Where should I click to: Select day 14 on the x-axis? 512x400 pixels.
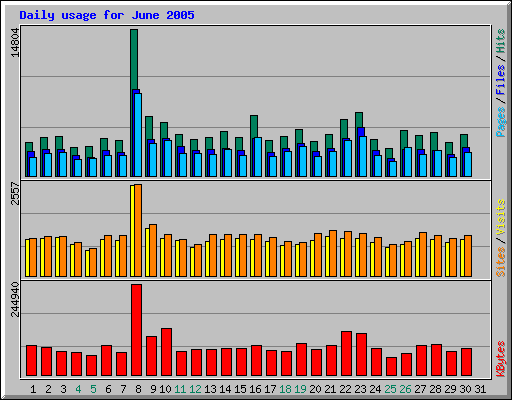pyautogui.click(x=225, y=389)
